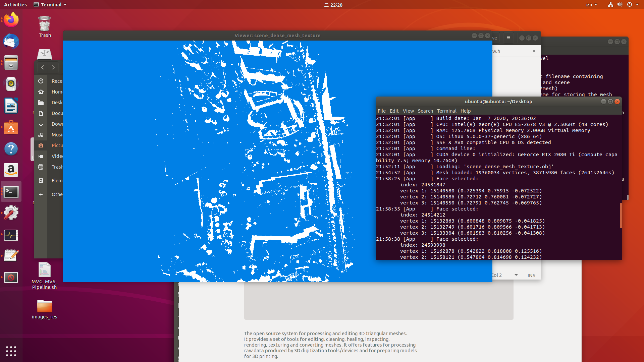The height and width of the screenshot is (362, 644).
Task: Click the back navigation arrow in Files
Action: tap(42, 67)
